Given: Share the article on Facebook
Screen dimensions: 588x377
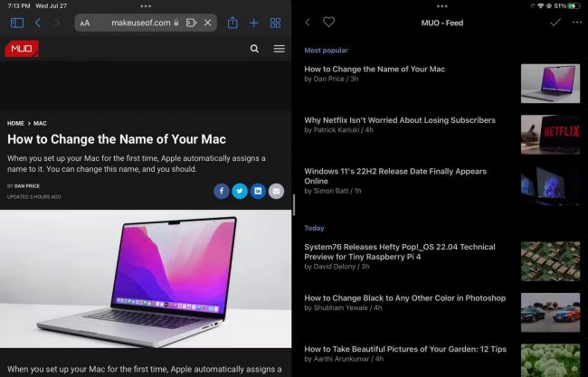Looking at the screenshot, I should click(x=222, y=191).
